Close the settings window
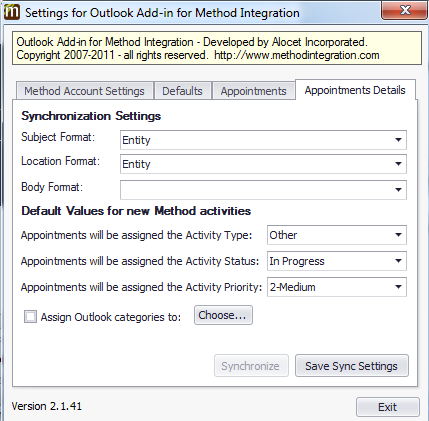Image resolution: width=429 pixels, height=421 pixels. click(x=404, y=10)
